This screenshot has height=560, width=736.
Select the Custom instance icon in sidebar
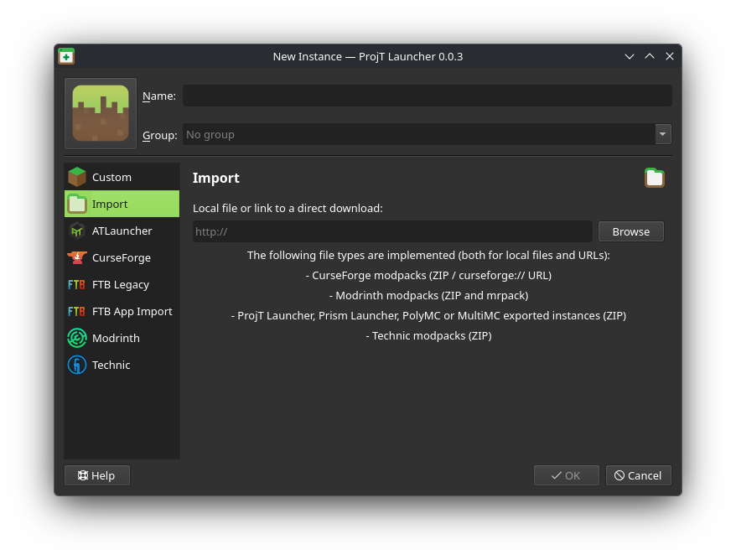coord(78,177)
